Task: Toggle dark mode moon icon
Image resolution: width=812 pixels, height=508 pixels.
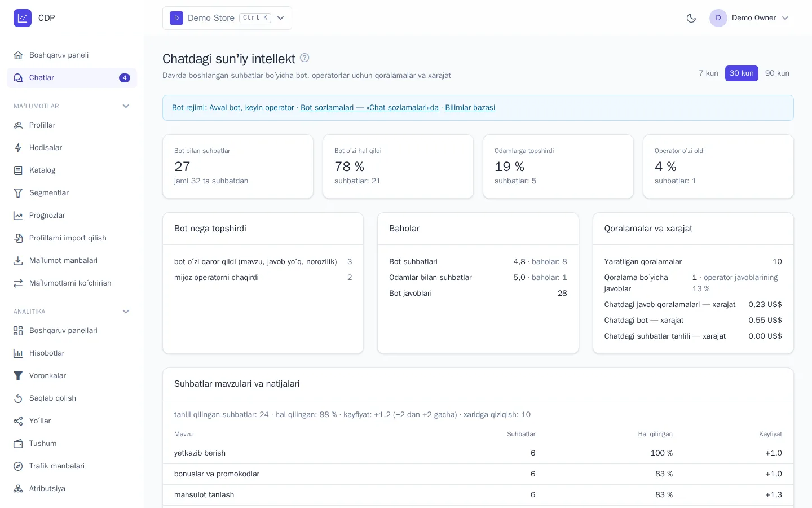Action: pos(691,18)
